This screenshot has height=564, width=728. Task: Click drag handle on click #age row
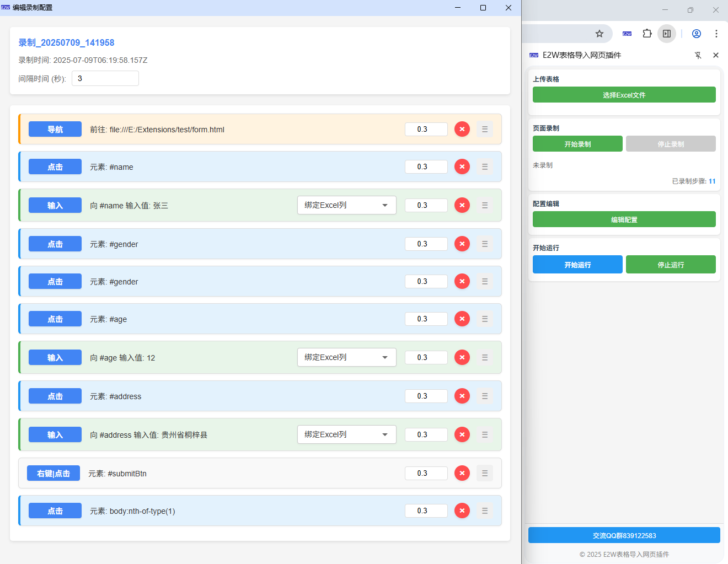485,319
